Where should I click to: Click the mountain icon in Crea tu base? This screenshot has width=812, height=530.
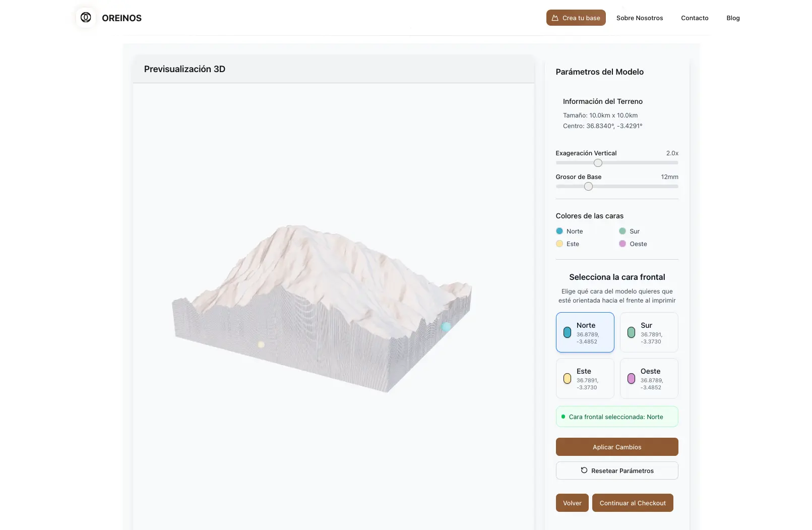click(555, 18)
